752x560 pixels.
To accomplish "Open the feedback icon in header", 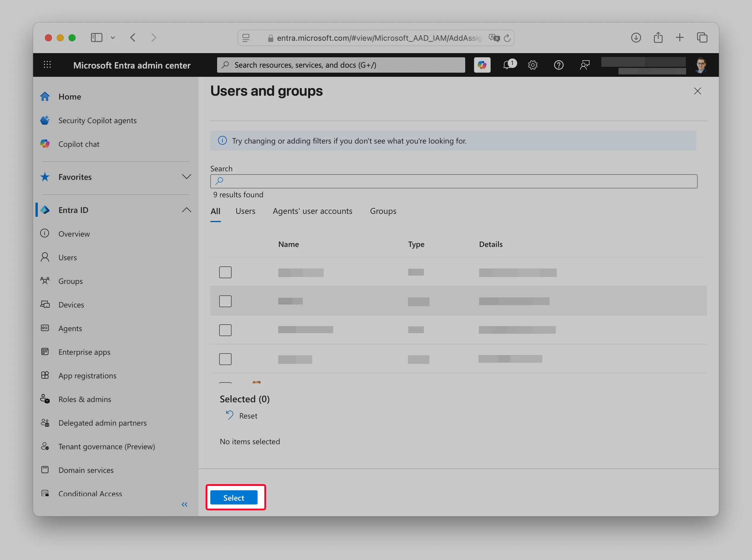I will [x=585, y=65].
